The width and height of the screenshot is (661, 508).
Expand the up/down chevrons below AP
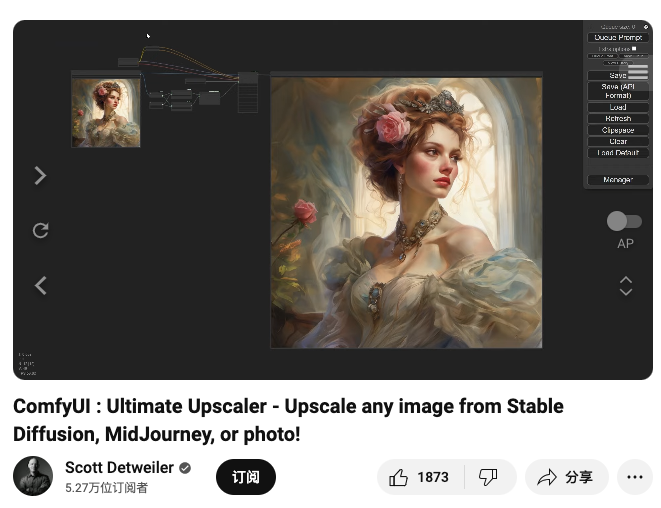click(626, 286)
